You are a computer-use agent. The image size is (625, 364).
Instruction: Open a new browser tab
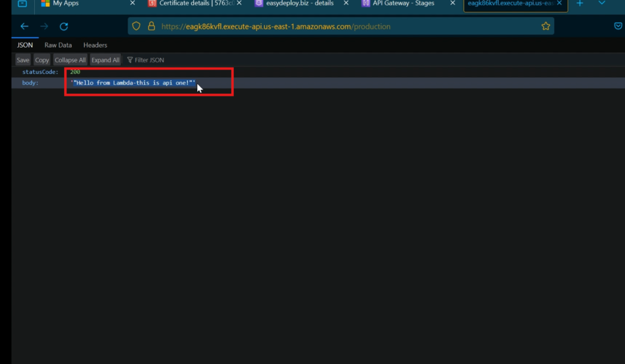pyautogui.click(x=579, y=3)
